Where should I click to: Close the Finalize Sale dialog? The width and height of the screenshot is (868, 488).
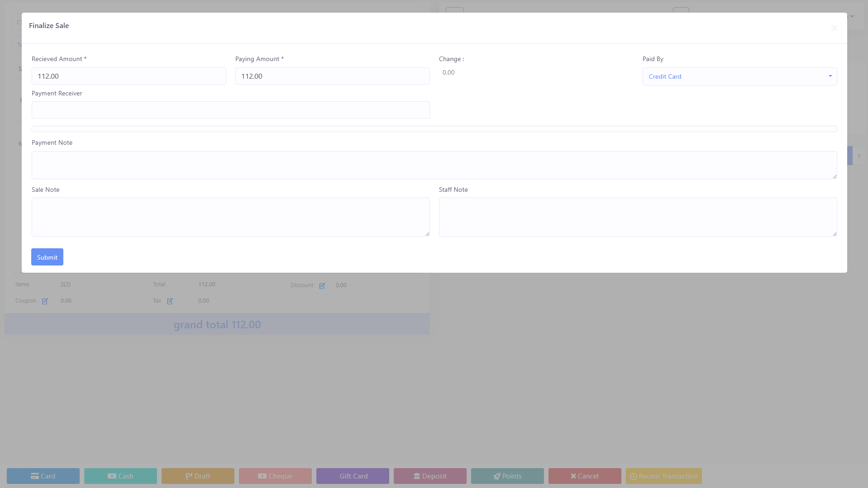coord(834,28)
